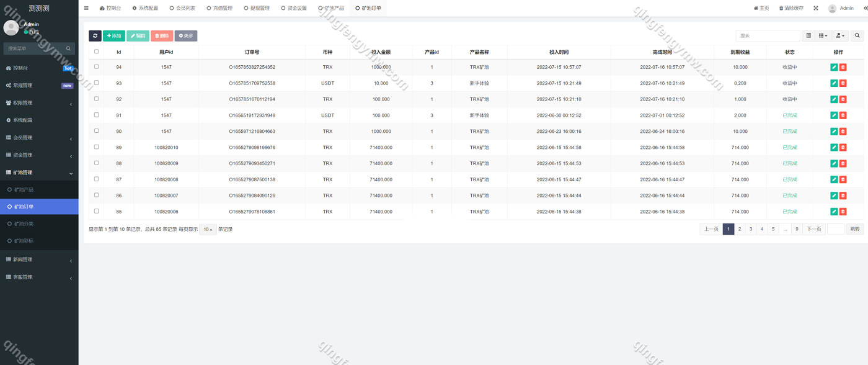The image size is (868, 365).
Task: Edit order row with Id 89
Action: pos(834,148)
